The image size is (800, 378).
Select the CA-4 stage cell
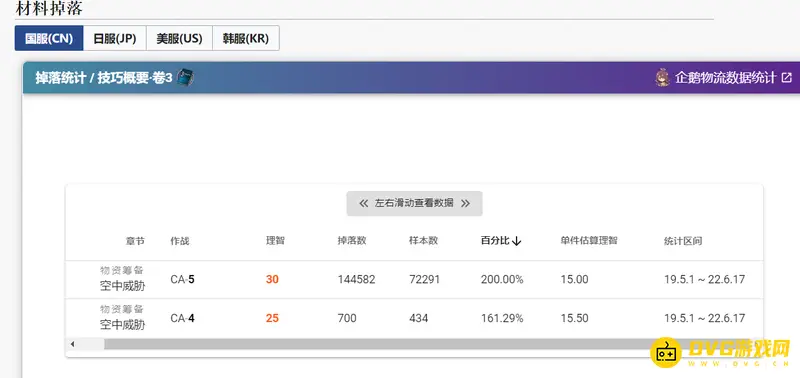tap(182, 318)
